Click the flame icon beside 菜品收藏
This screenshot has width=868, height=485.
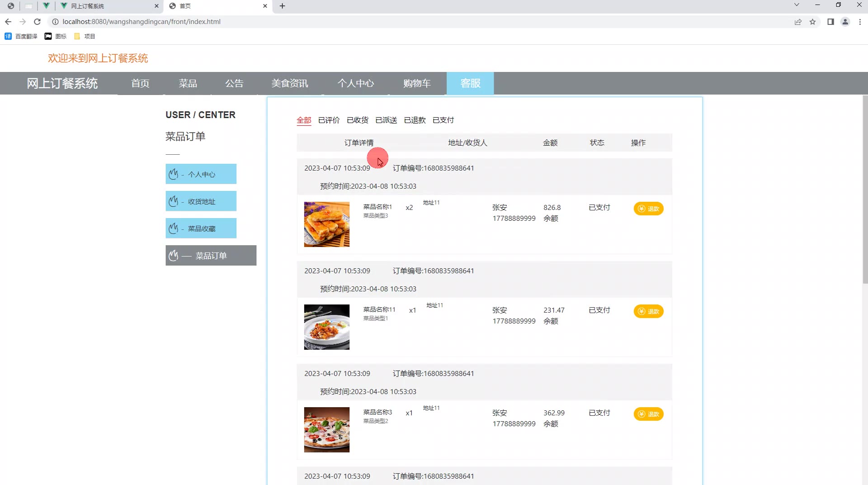[173, 228]
